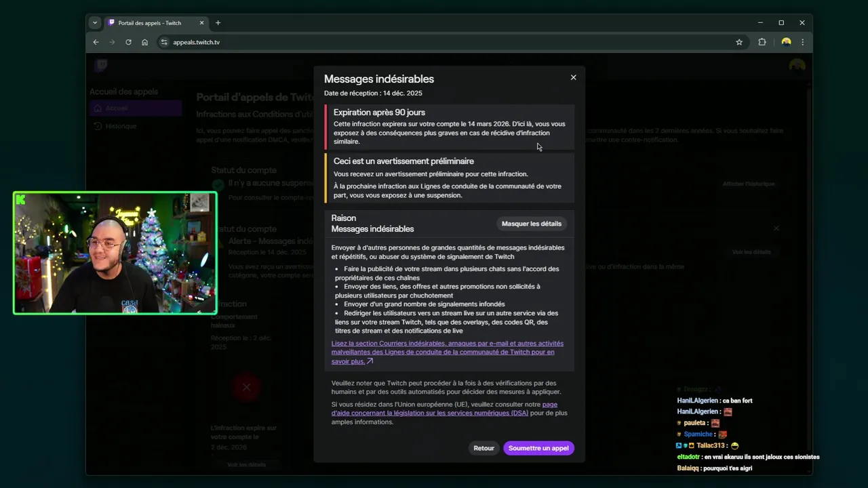868x488 pixels.
Task: Click the pauleta chat username
Action: pos(695,423)
